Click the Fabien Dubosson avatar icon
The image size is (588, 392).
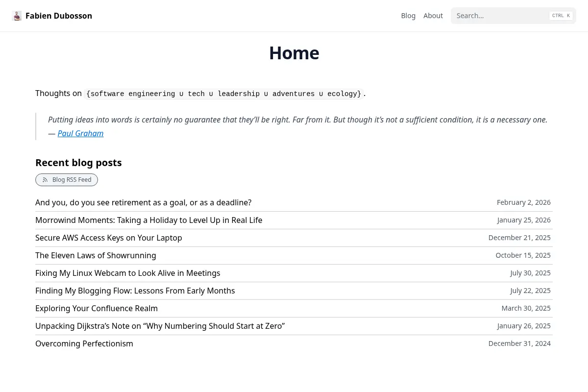point(17,16)
